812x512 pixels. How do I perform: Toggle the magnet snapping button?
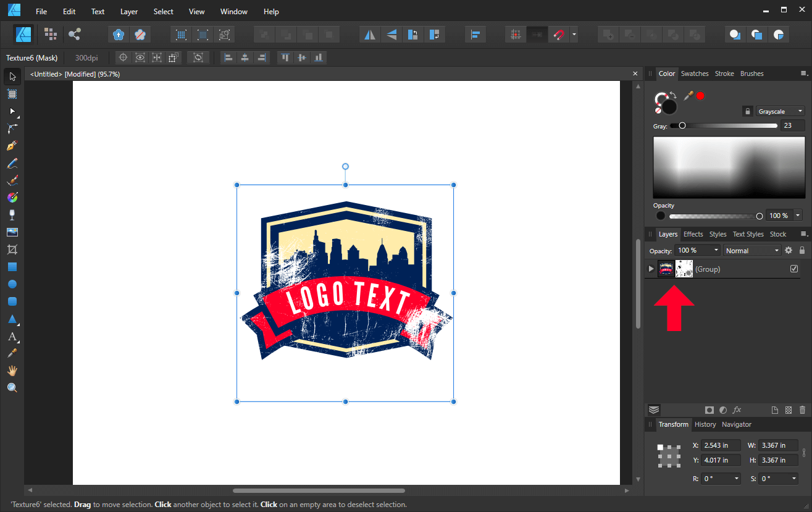pos(559,35)
